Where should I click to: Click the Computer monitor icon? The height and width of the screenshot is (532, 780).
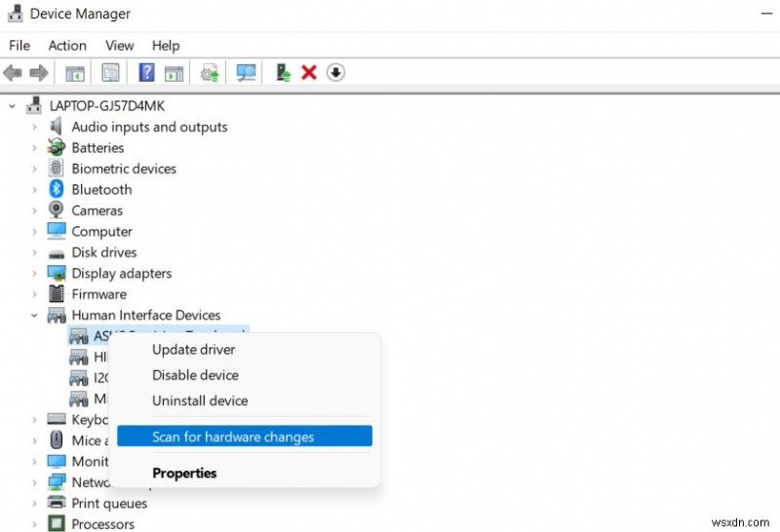(57, 230)
